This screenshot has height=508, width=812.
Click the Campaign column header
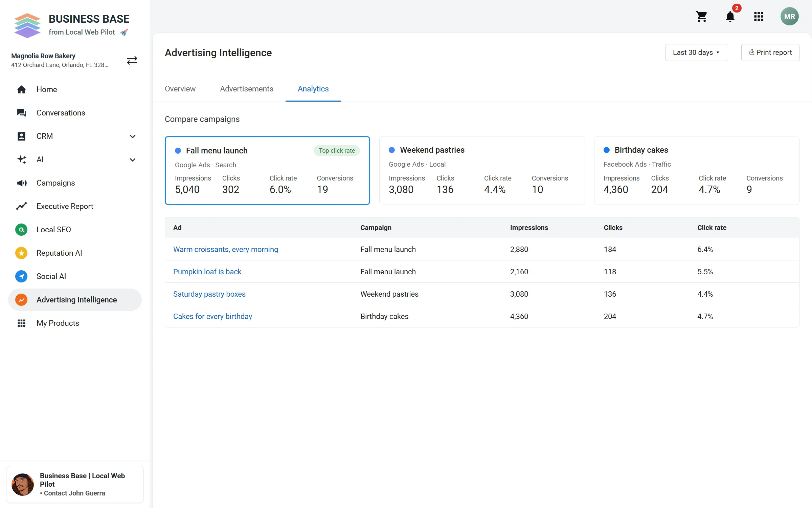tap(376, 228)
